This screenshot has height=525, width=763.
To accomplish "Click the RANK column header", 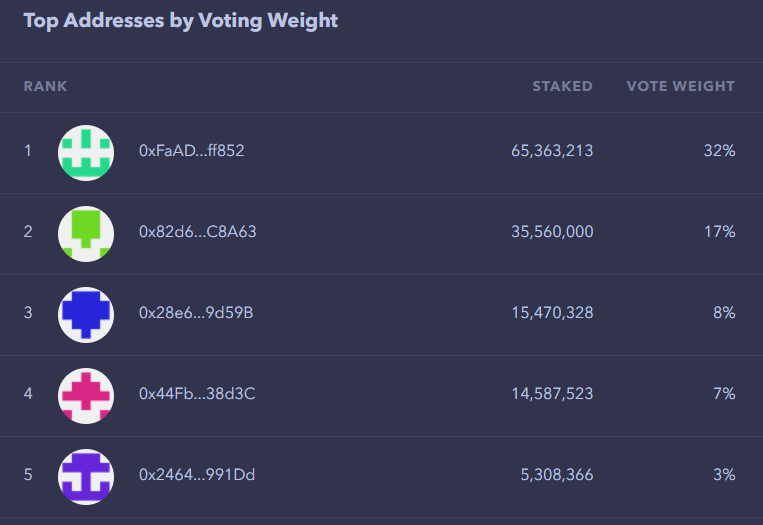I will [45, 86].
